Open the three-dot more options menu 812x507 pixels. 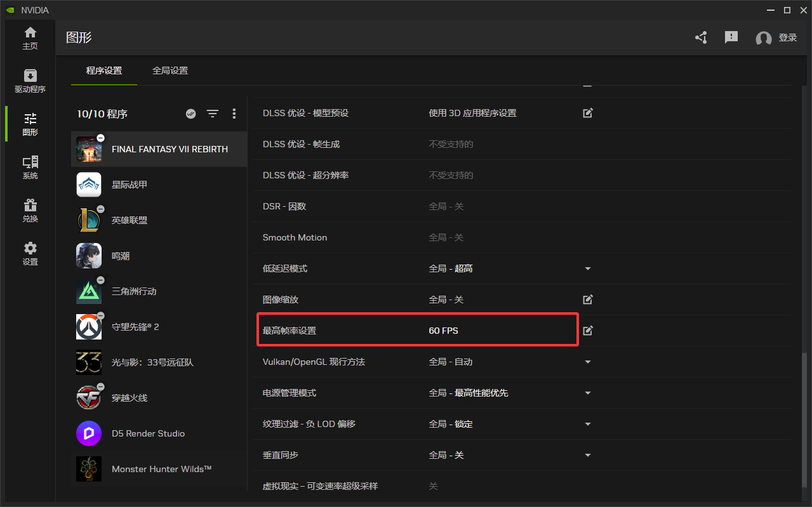coord(234,114)
